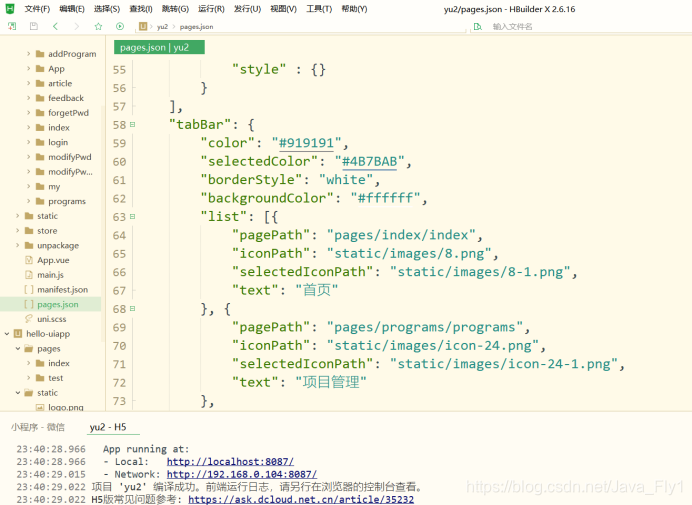The width and height of the screenshot is (692, 505).
Task: Open the 选择(S) menu
Action: coord(107,9)
